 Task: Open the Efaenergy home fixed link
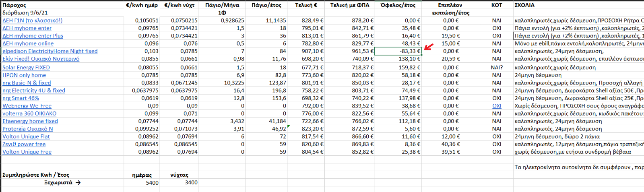click(x=30, y=121)
